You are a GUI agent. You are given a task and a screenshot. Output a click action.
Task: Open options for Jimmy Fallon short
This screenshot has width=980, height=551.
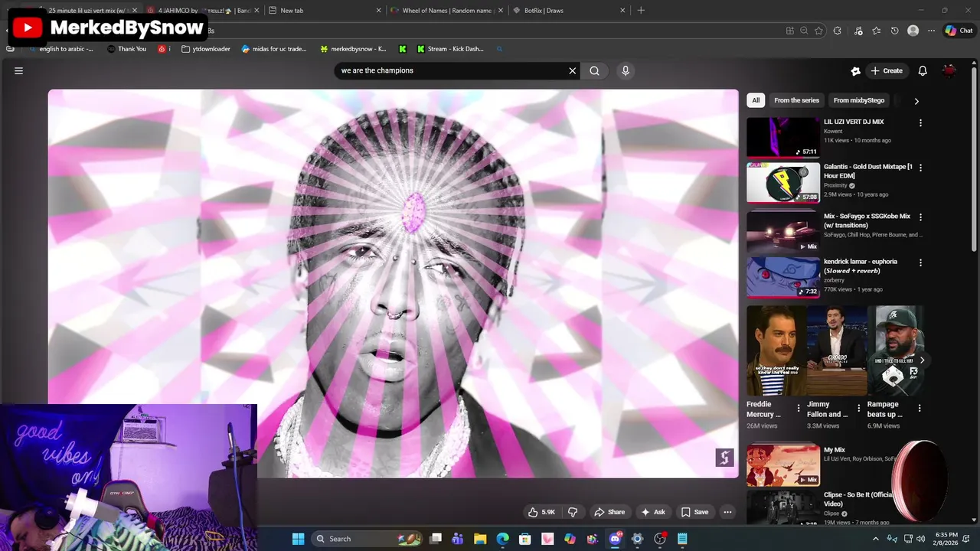858,408
